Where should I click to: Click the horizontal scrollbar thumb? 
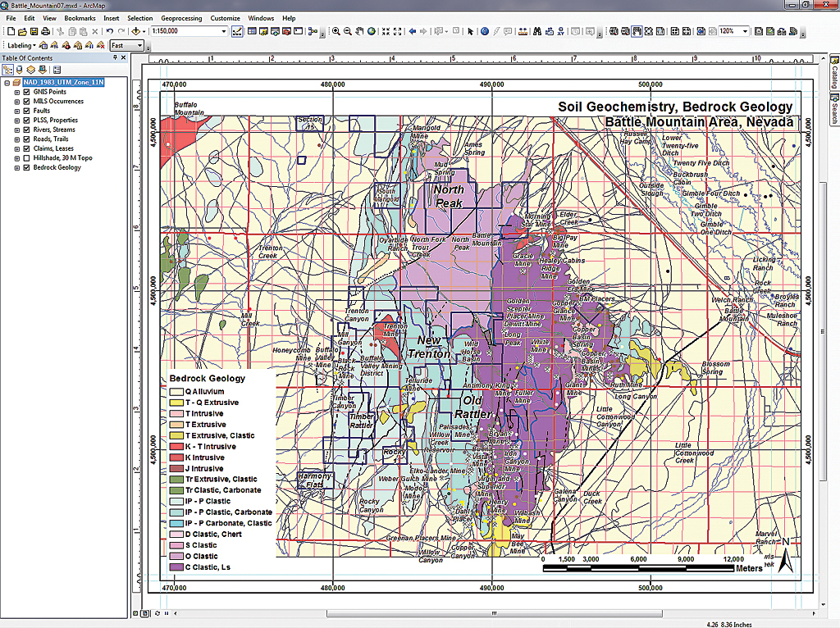(x=495, y=613)
